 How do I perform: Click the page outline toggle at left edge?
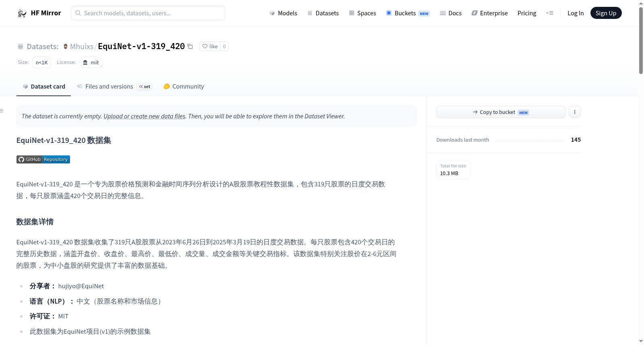point(2,111)
